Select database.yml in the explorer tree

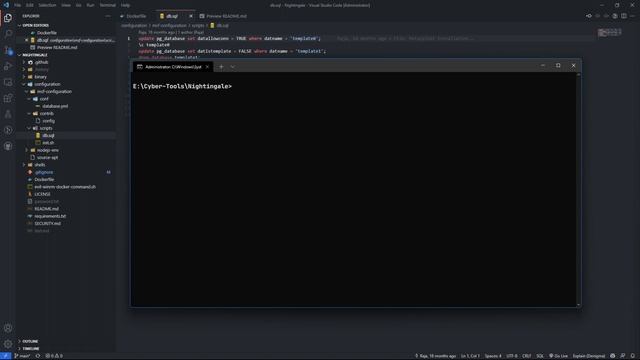(55, 106)
